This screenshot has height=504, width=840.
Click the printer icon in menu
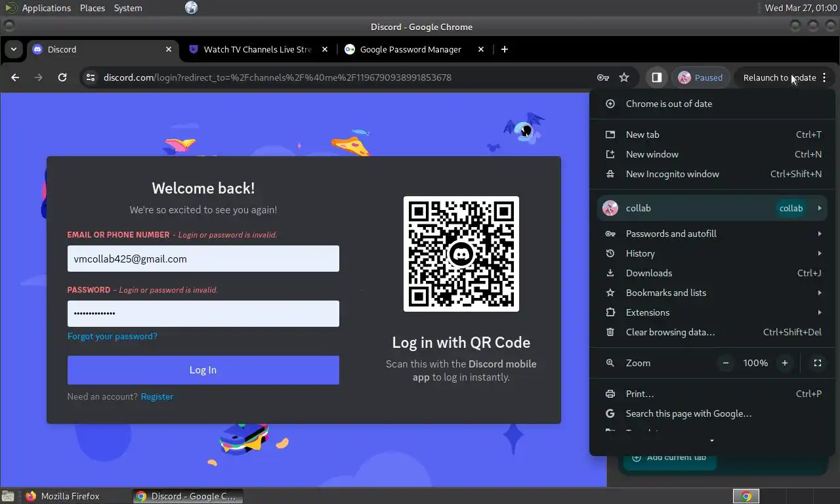pos(610,394)
